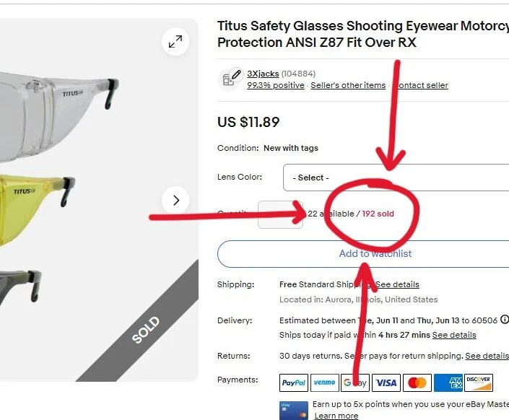
Task: Click the eBay Mastercard promo icon
Action: click(293, 410)
